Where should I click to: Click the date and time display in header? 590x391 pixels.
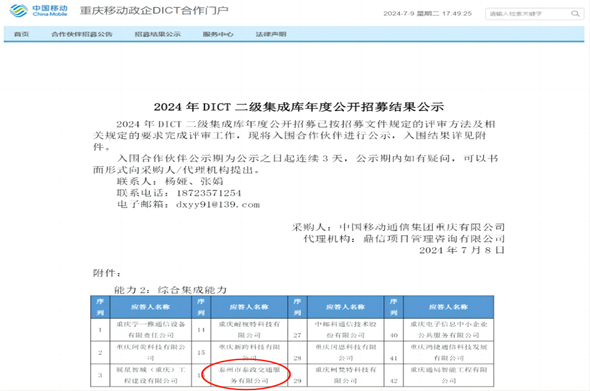tap(427, 14)
